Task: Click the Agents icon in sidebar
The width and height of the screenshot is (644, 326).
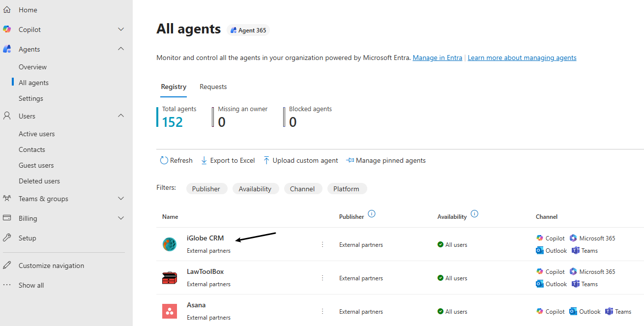Action: (x=7, y=49)
